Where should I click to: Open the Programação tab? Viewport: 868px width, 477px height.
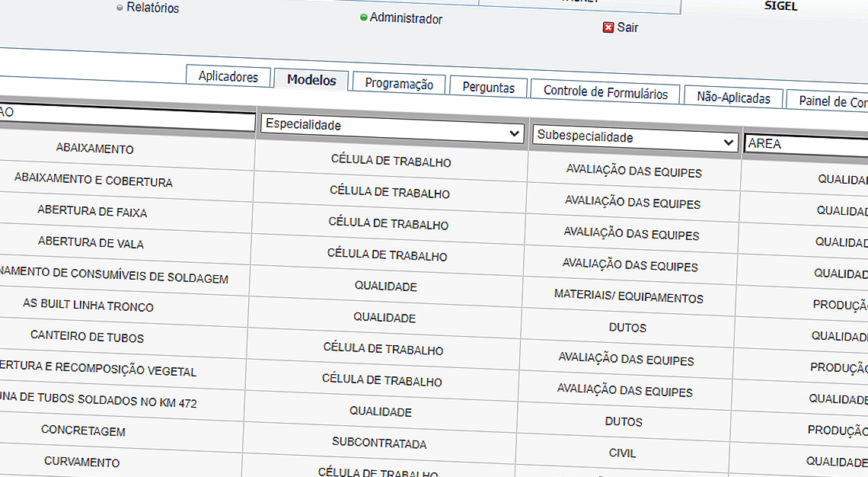pyautogui.click(x=399, y=84)
